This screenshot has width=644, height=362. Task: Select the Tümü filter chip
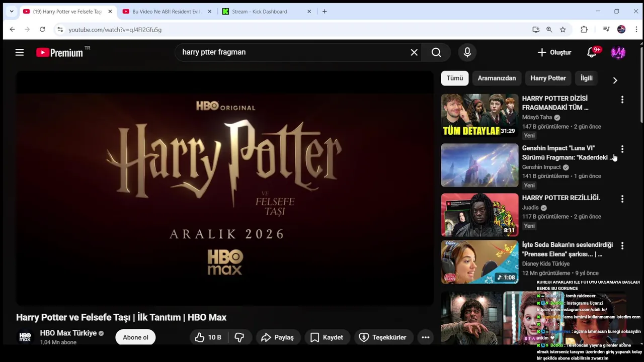tap(455, 78)
